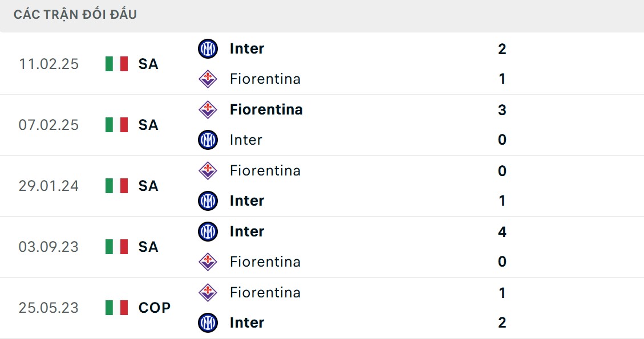Click the score 4 in the 03.09.23 match
The height and width of the screenshot is (339, 644).
[501, 231]
